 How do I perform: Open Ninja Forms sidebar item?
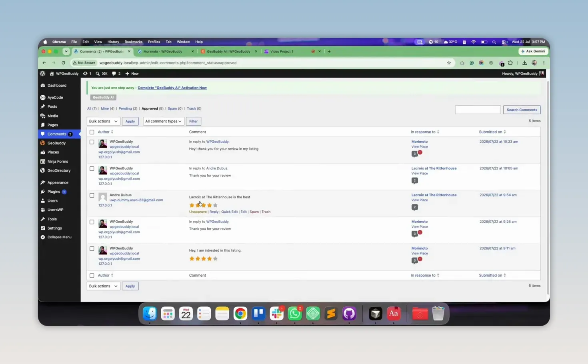click(x=58, y=162)
